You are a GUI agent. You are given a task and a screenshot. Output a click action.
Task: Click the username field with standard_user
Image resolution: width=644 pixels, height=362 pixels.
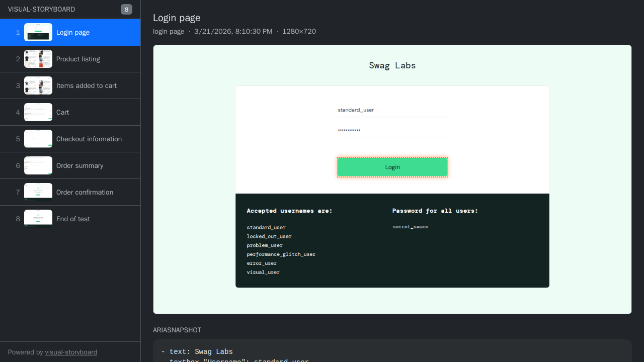tap(392, 110)
